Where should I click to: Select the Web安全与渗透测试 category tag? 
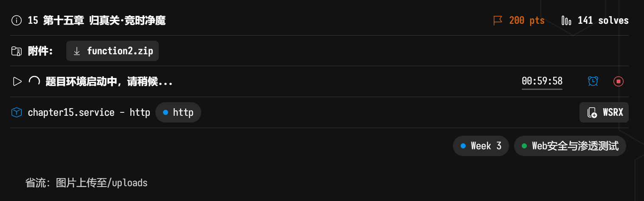click(x=570, y=146)
